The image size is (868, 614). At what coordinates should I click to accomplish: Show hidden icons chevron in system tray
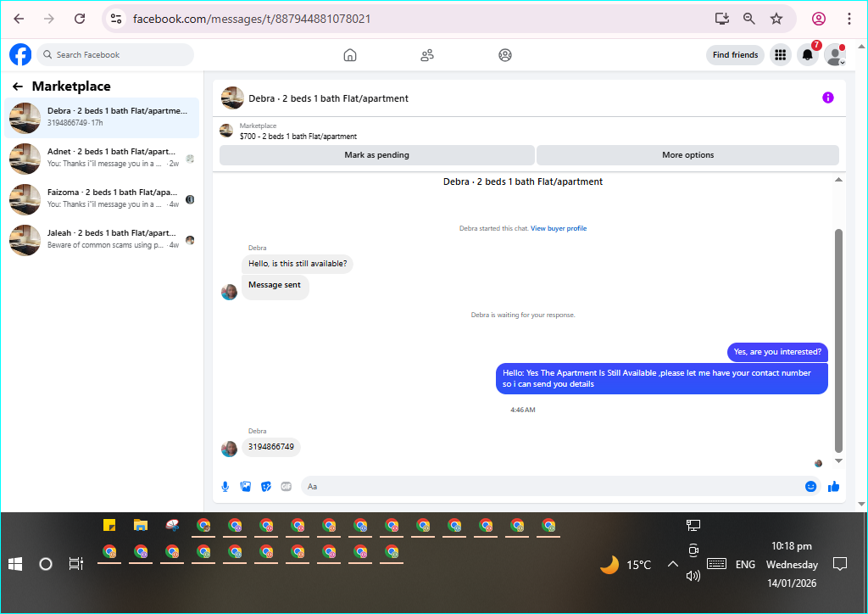(672, 564)
